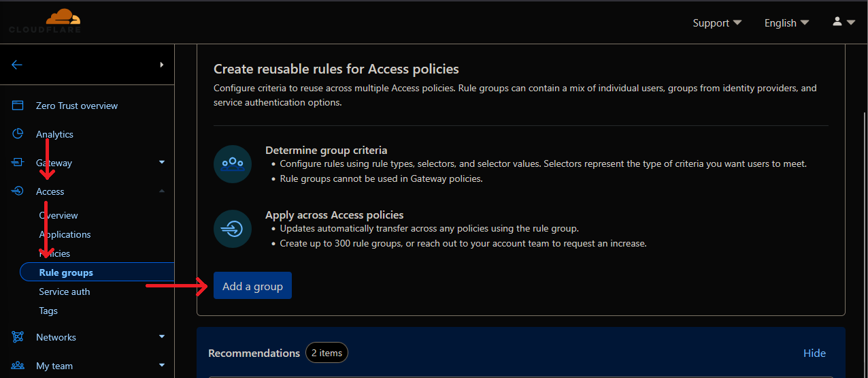
Task: Open Access Overview page
Action: click(x=59, y=215)
